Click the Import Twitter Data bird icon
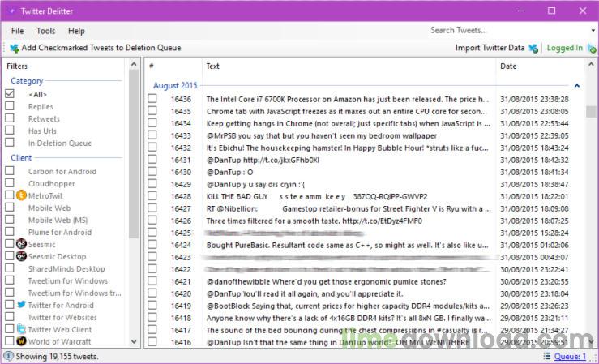 pos(533,48)
